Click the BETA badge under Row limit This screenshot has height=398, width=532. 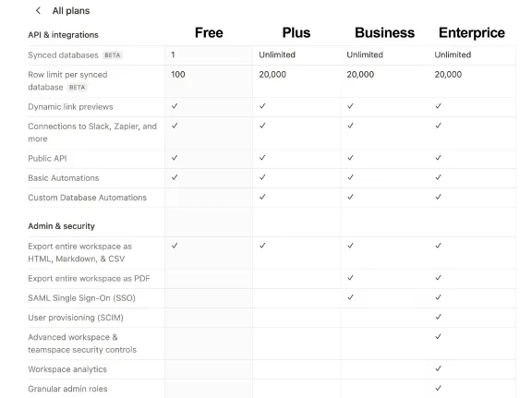77,87
